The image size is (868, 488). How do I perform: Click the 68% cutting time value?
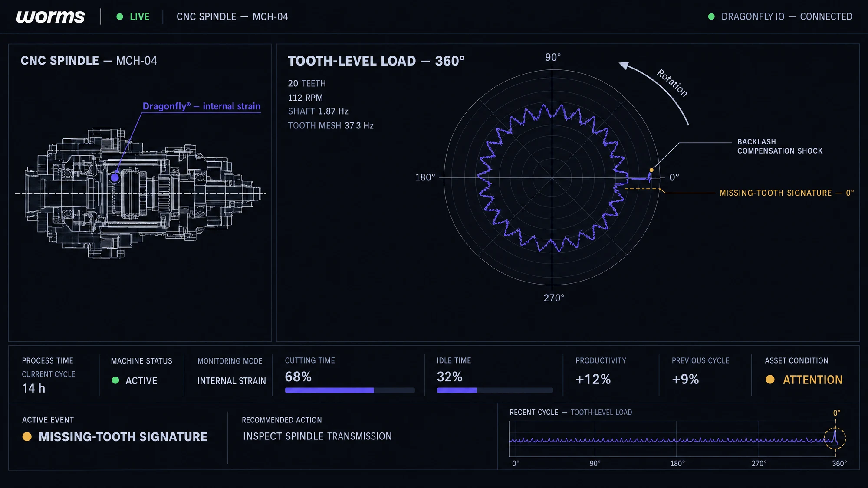(x=298, y=377)
